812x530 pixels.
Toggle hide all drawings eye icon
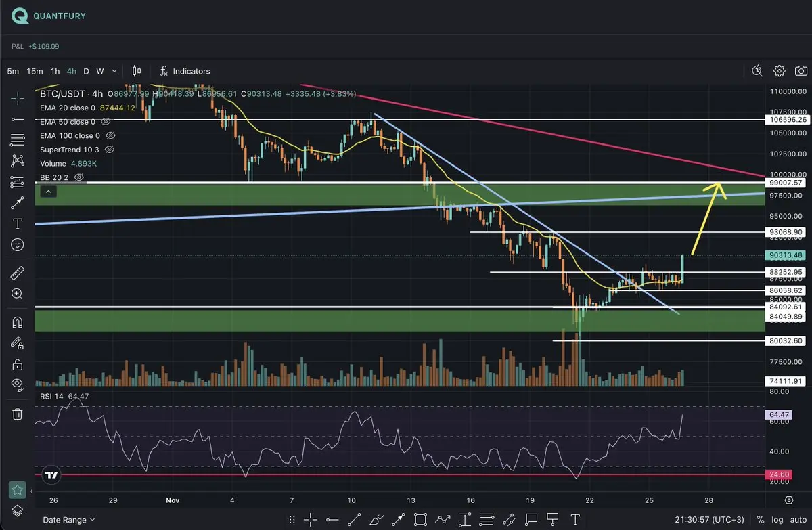[18, 384]
